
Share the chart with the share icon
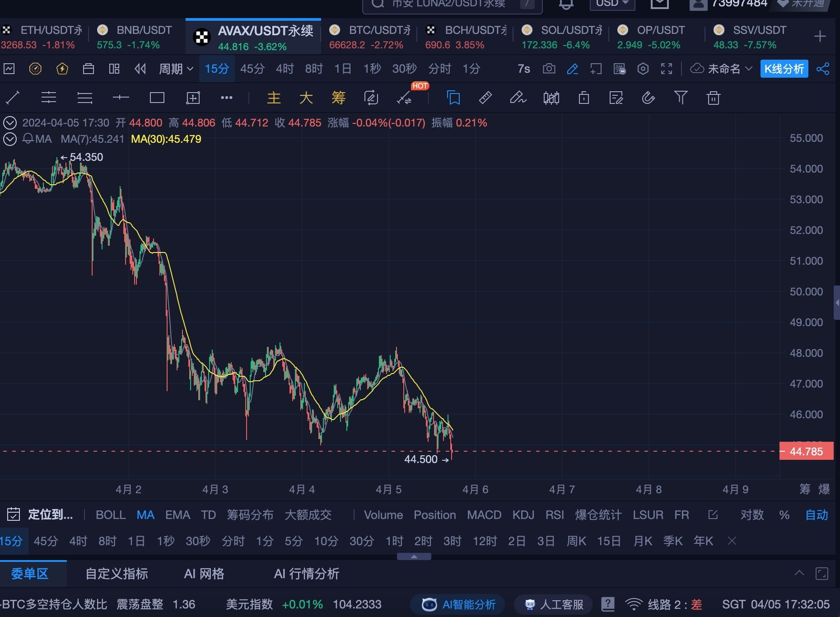coord(824,69)
